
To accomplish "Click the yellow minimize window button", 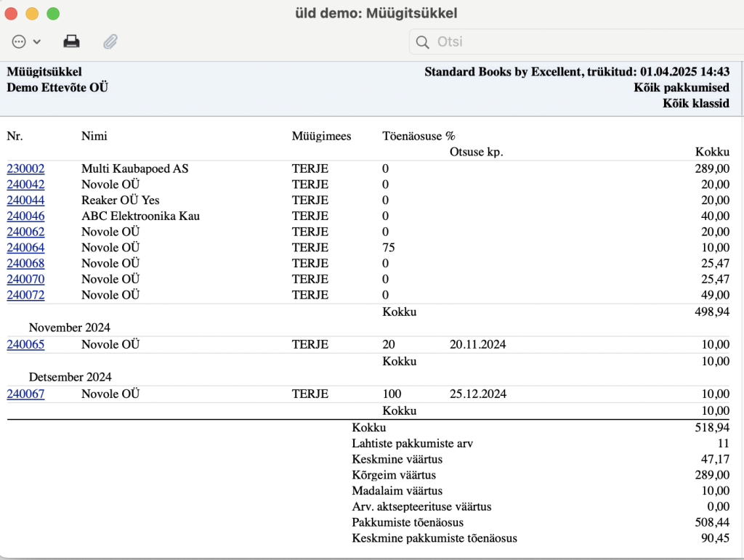I will pos(32,14).
